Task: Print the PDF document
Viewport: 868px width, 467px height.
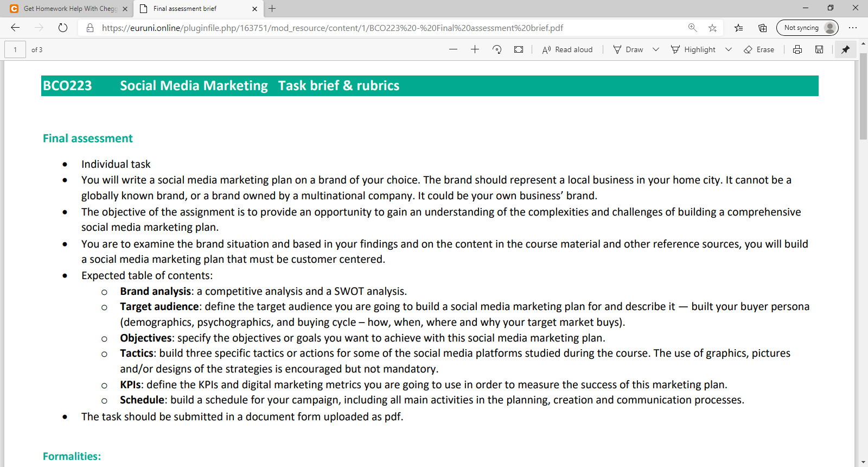Action: tap(797, 49)
